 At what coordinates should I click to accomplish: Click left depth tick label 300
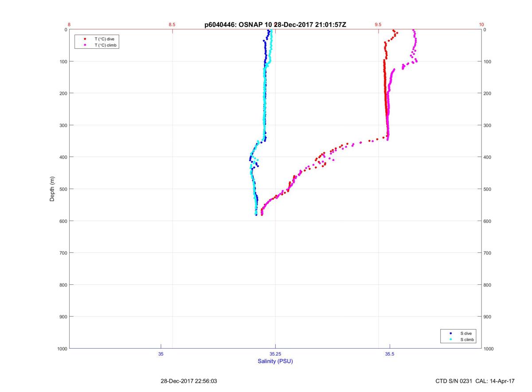63,125
